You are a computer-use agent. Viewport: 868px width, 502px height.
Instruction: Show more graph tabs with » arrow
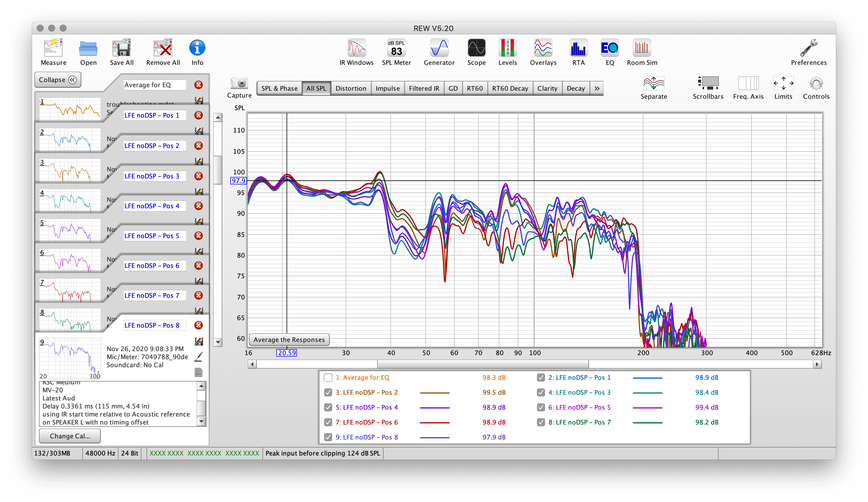coord(597,89)
